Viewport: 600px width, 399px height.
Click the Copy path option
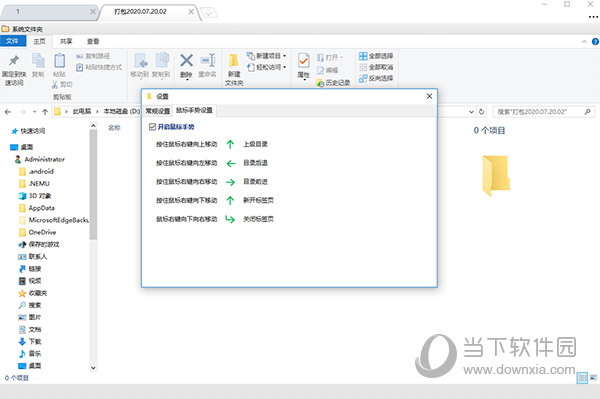93,56
